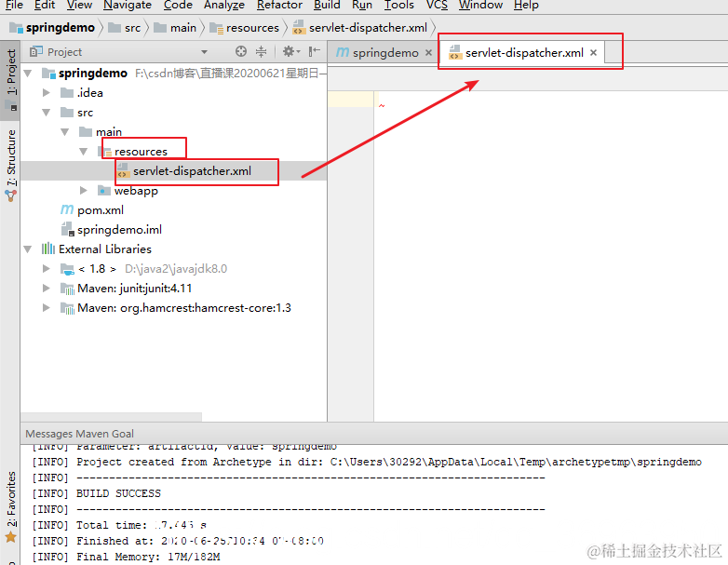Click servlet-dispatcher.xml breadcrumb in navigation bar

[x=360, y=28]
